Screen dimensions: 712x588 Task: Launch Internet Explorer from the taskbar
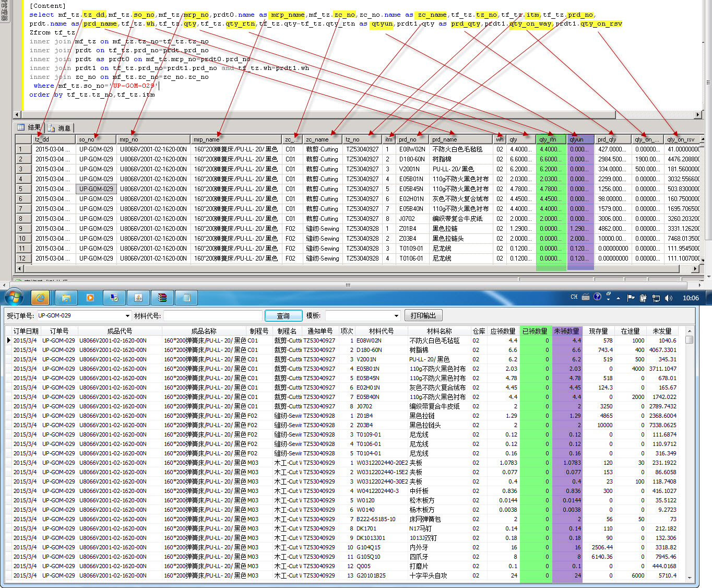[x=40, y=298]
